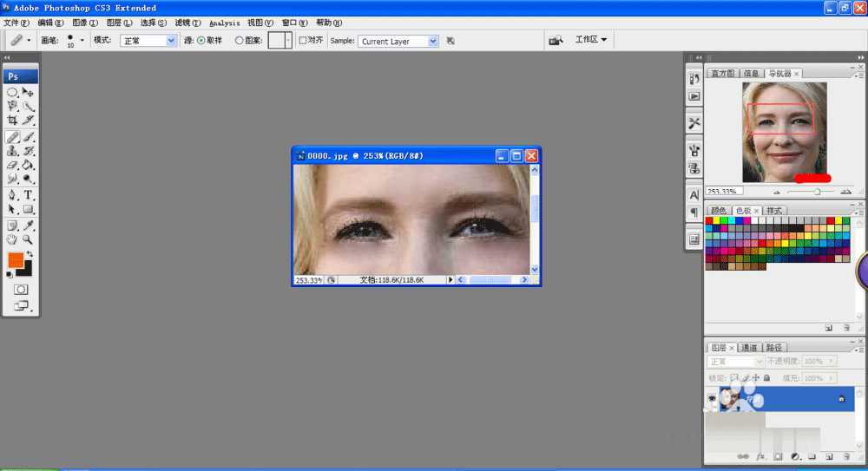The width and height of the screenshot is (868, 471).
Task: Select the Slice tool
Action: [28, 120]
